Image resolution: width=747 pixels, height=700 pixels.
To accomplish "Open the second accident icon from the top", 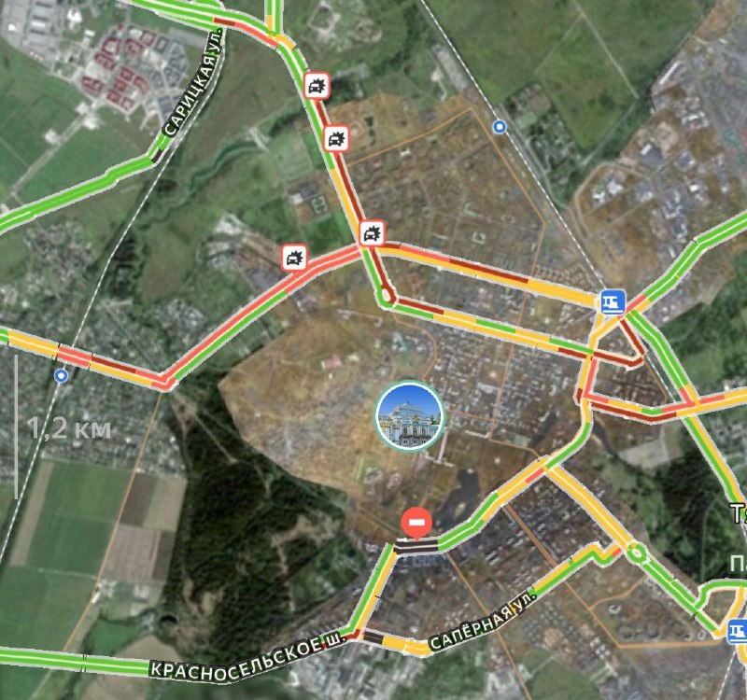I will click(x=336, y=138).
